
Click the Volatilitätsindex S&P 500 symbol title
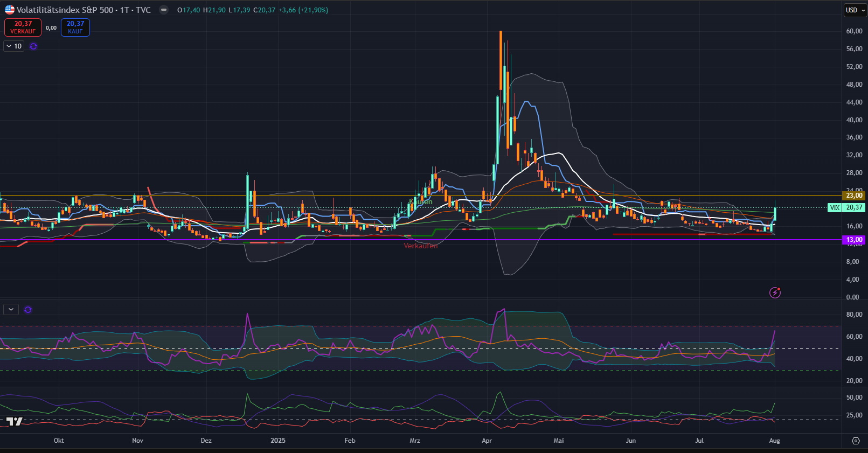(x=65, y=10)
